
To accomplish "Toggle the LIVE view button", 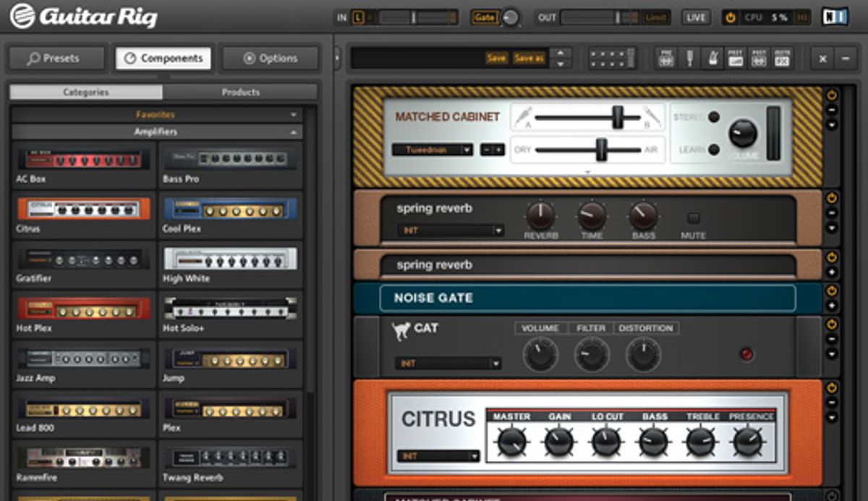I will pyautogui.click(x=696, y=17).
